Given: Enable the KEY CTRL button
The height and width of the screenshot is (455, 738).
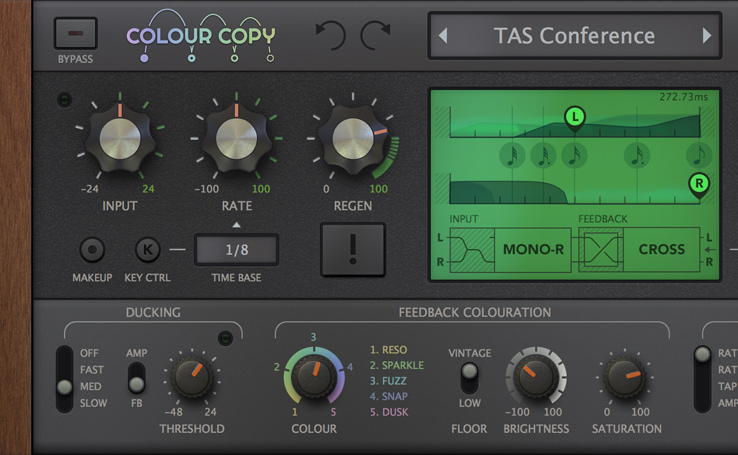Looking at the screenshot, I should point(148,249).
